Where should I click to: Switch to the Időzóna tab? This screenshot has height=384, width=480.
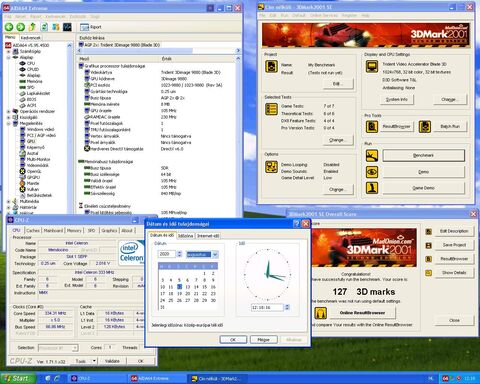(185, 236)
